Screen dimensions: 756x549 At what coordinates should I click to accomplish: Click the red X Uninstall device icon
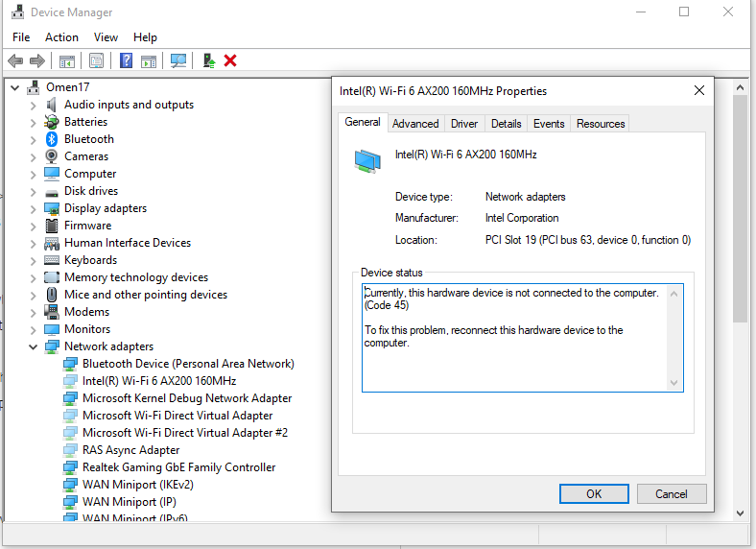coord(230,60)
